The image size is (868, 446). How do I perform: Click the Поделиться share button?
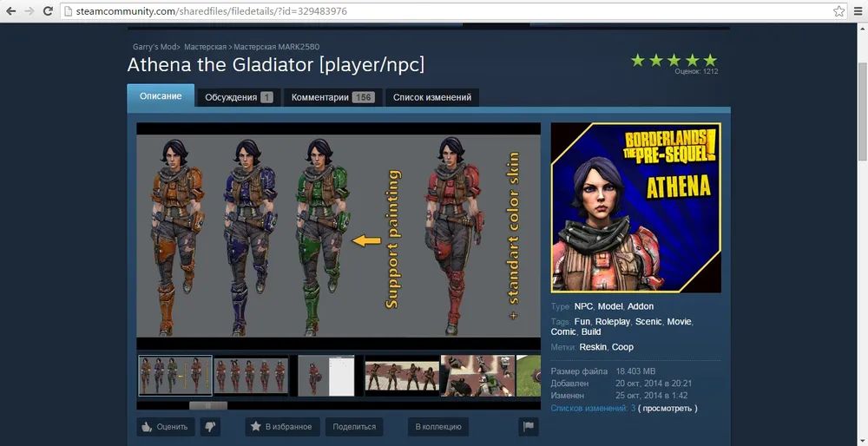[354, 427]
